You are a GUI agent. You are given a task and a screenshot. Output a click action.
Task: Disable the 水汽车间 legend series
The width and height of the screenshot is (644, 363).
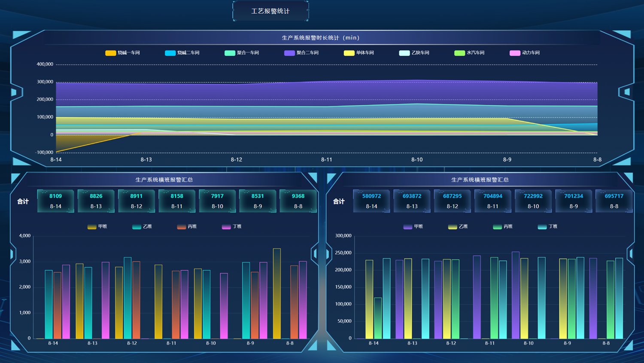[470, 53]
